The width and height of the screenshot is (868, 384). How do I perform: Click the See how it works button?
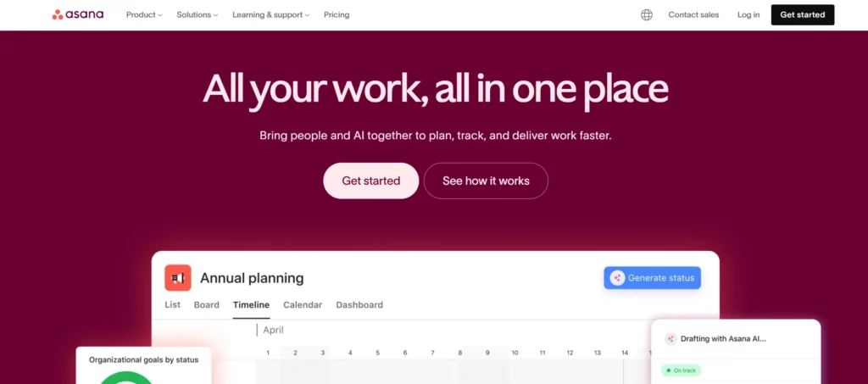coord(486,181)
